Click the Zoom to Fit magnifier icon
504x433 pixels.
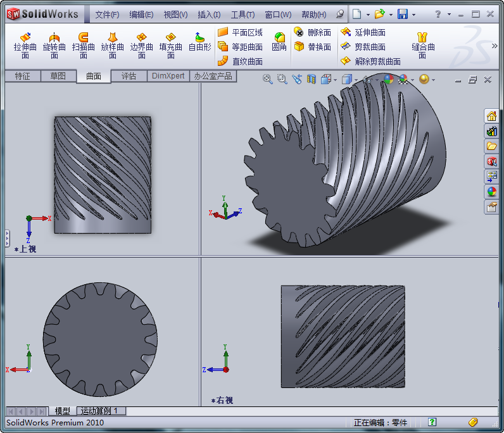pyautogui.click(x=267, y=79)
